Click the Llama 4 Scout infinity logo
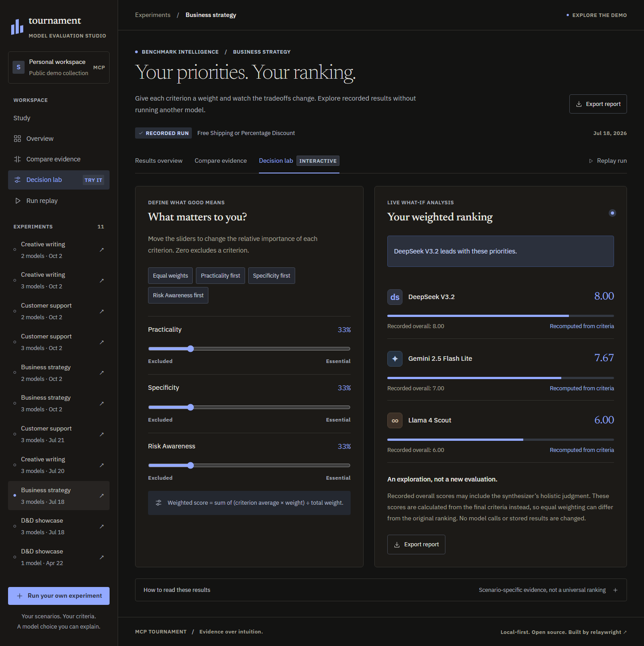Image resolution: width=644 pixels, height=646 pixels. (395, 420)
